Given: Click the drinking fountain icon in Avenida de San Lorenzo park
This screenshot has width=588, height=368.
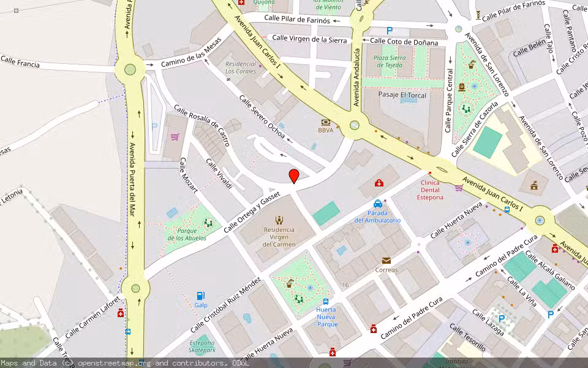Looking at the screenshot, I should coord(471,64).
